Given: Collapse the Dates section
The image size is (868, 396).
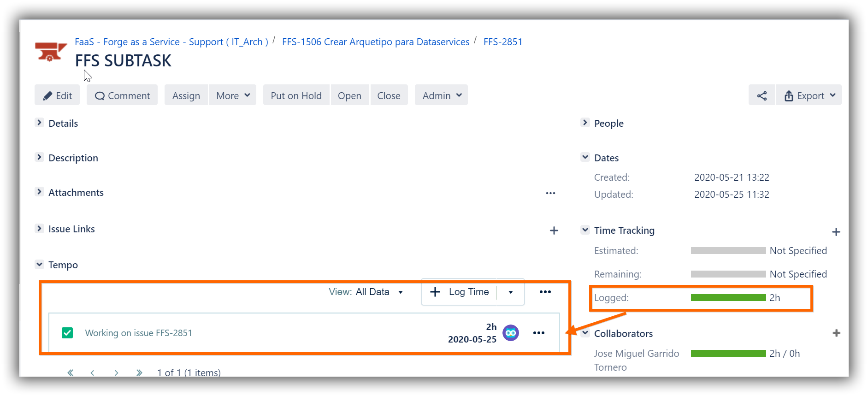Looking at the screenshot, I should click(x=585, y=157).
